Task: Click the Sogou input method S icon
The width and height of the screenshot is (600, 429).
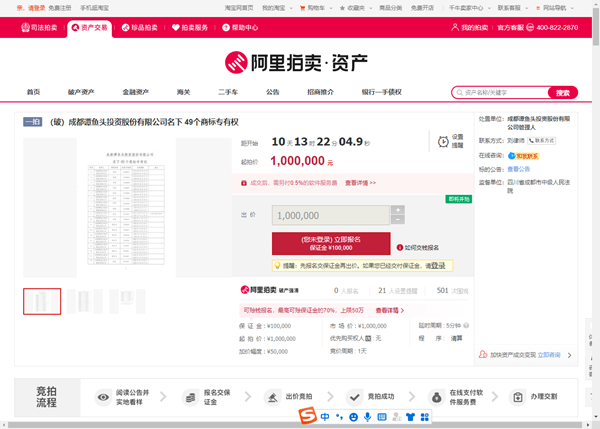Action: coord(308,416)
